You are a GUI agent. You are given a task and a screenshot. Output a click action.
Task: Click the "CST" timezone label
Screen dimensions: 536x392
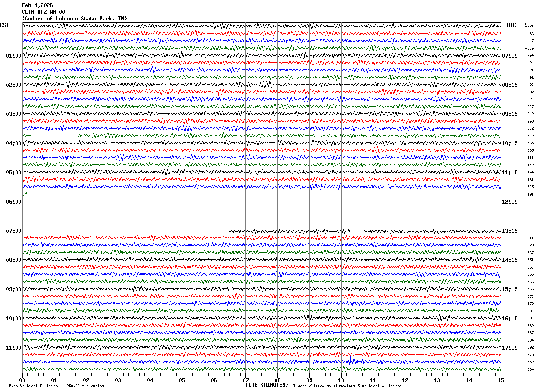pos(4,25)
